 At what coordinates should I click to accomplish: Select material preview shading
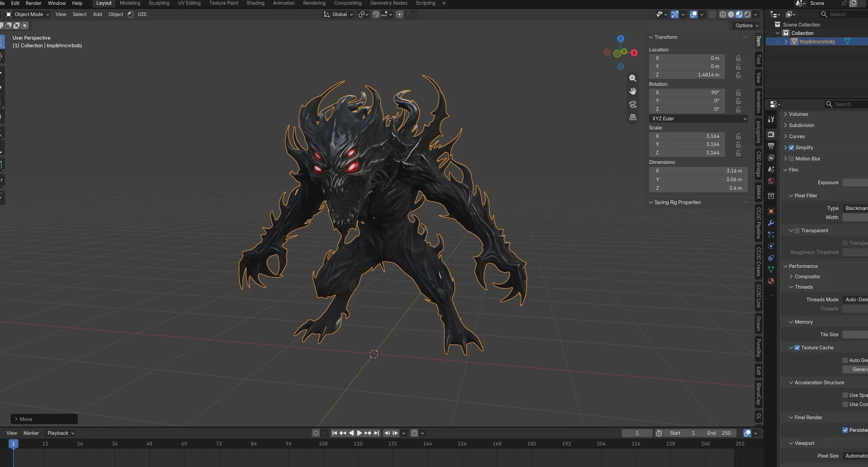(x=739, y=15)
